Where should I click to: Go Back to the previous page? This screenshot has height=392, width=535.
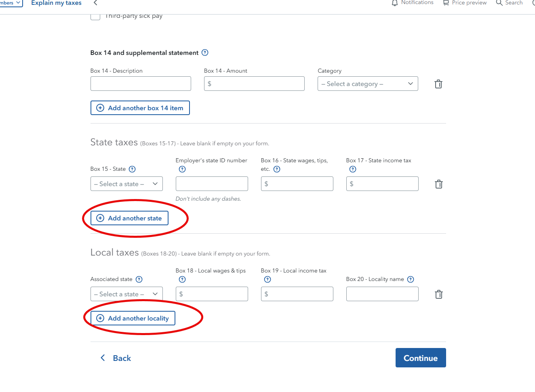point(116,358)
